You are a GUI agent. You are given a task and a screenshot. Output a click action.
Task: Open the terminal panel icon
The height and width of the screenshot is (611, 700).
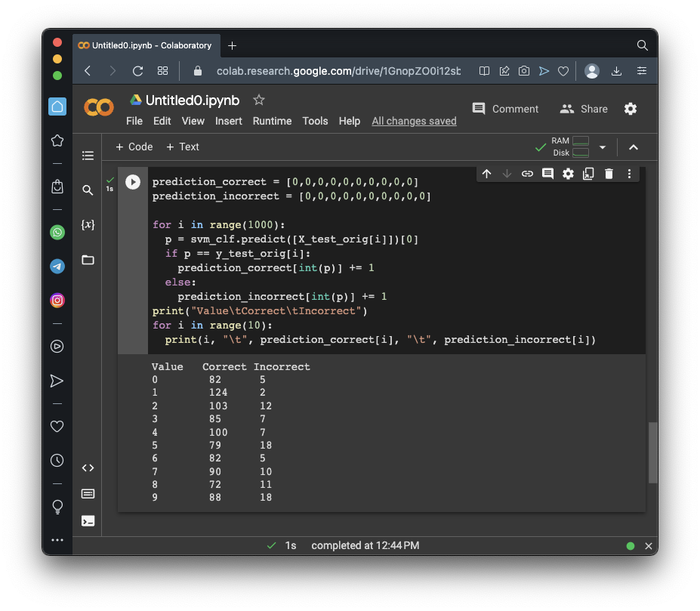pos(88,520)
